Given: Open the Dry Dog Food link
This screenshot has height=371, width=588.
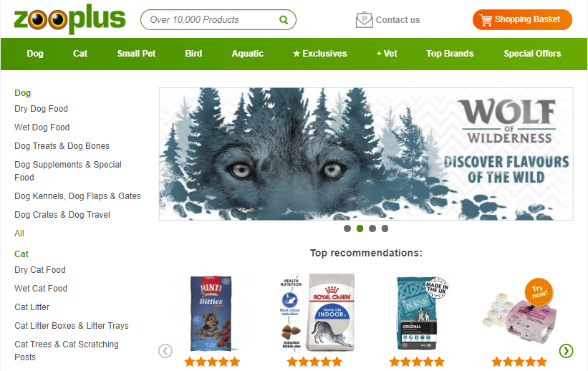Looking at the screenshot, I should 42,109.
